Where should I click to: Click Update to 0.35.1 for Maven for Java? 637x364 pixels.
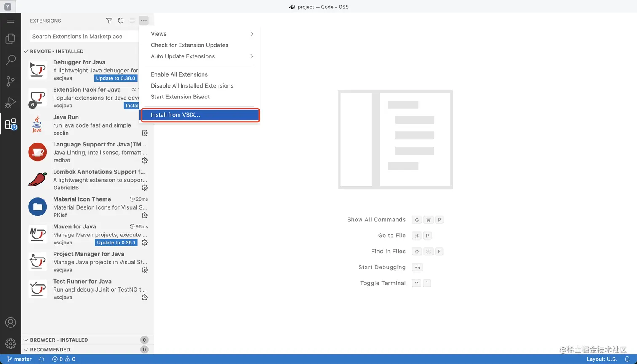[x=116, y=242]
